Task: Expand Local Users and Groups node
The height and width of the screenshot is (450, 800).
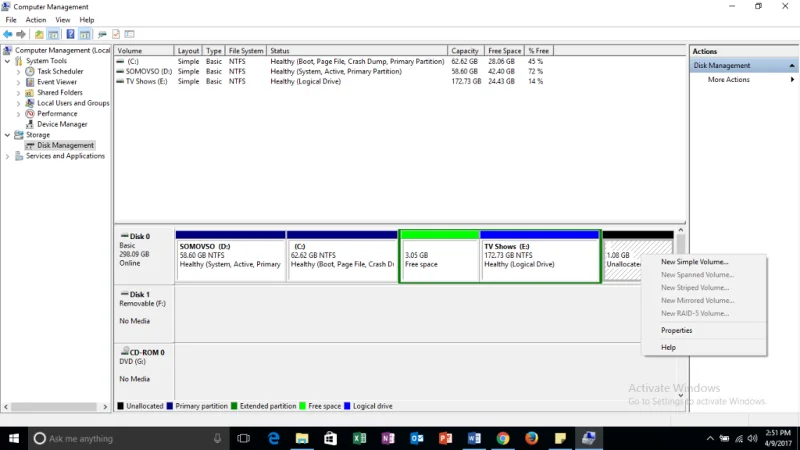Action: [x=18, y=103]
